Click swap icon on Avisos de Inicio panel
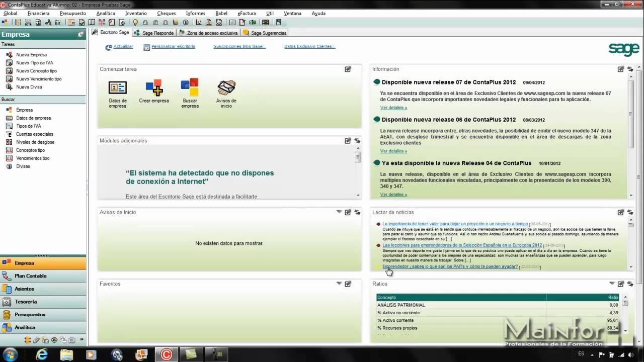The height and width of the screenshot is (362, 644). 357,212
